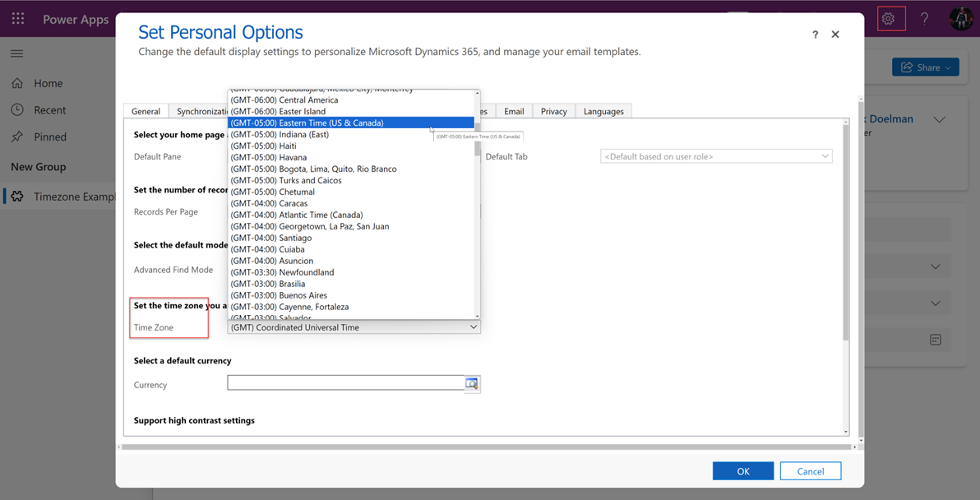Switch to the Privacy tab
Viewport: 980px width, 500px height.
pos(553,112)
